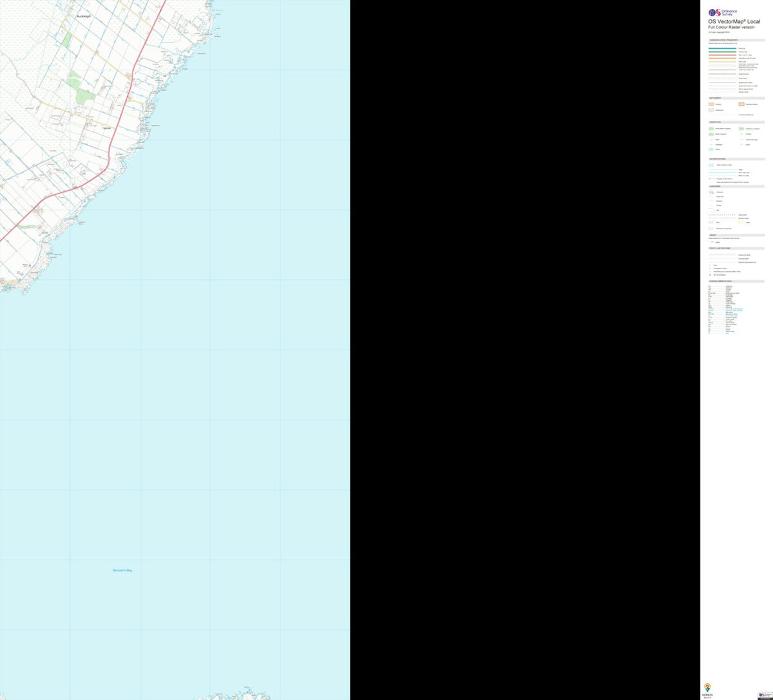Click the grey Glasshouse swatch in legend
This screenshot has width=773, height=700.
[x=711, y=110]
